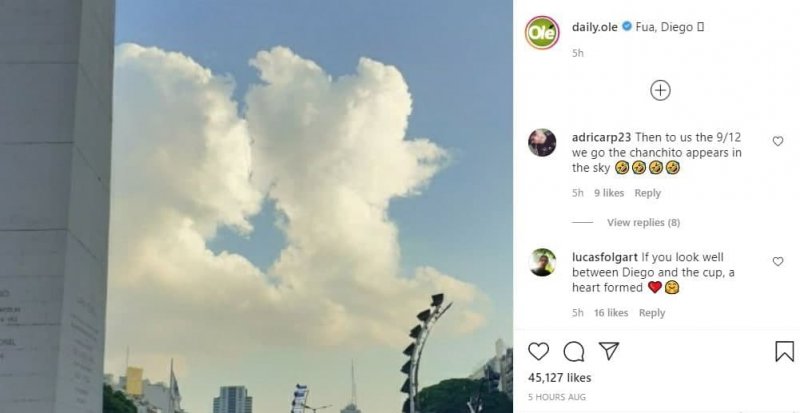Open lucasfolgart username link
The width and height of the screenshot is (800, 413).
(x=605, y=257)
